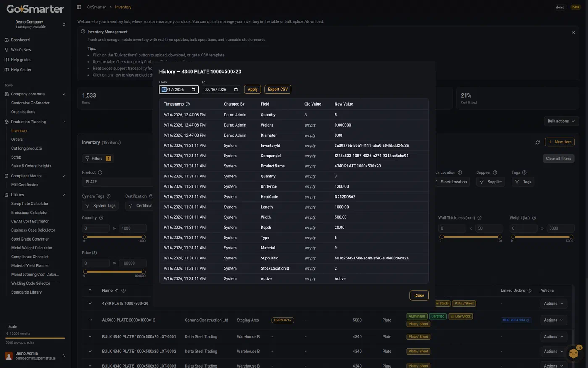Image resolution: width=588 pixels, height=368 pixels.
Task: Expand the AL5083 PLATE 2000×1000×12 row
Action: [x=90, y=320]
